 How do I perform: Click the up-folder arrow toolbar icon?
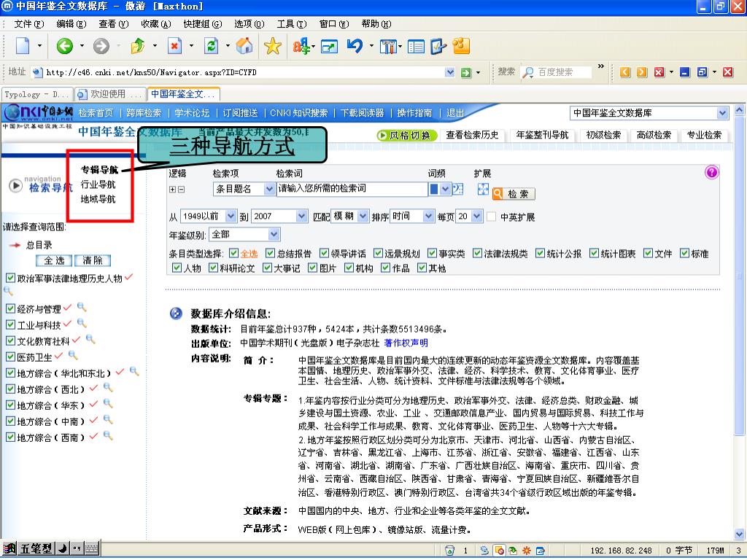coord(138,46)
